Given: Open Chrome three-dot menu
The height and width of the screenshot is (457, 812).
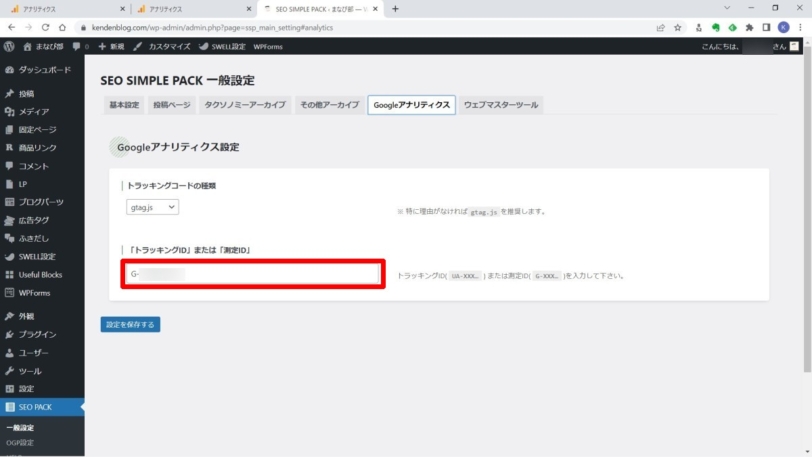Looking at the screenshot, I should pos(800,27).
